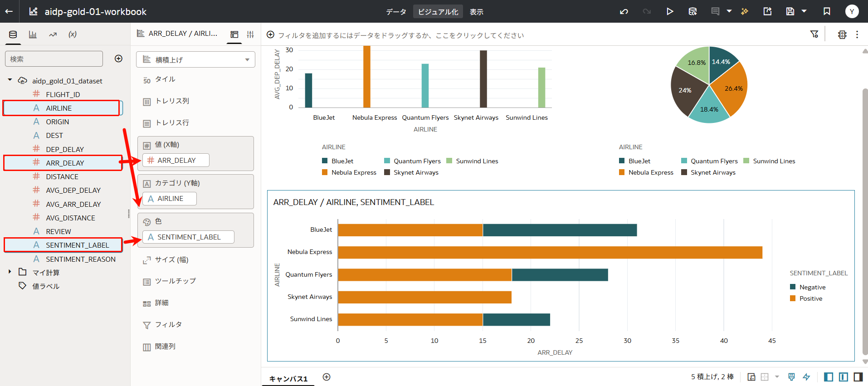Open the parameters (x) icon
The image size is (868, 386).
point(73,34)
